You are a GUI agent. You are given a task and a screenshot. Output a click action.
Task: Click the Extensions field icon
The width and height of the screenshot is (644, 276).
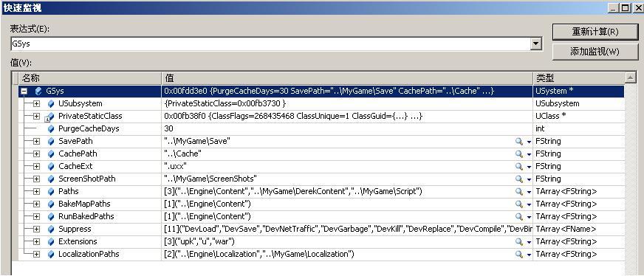pos(51,242)
